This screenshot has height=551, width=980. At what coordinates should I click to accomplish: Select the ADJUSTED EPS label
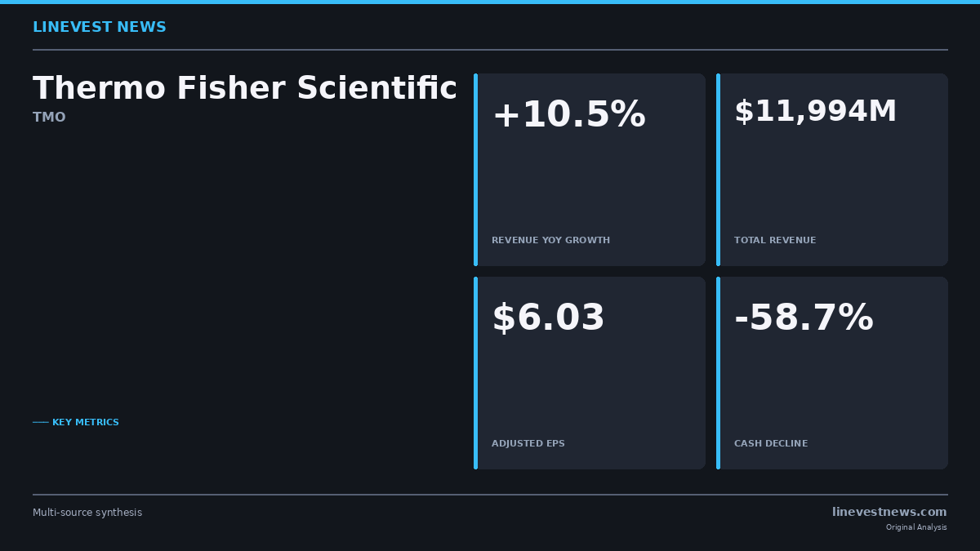coord(528,444)
